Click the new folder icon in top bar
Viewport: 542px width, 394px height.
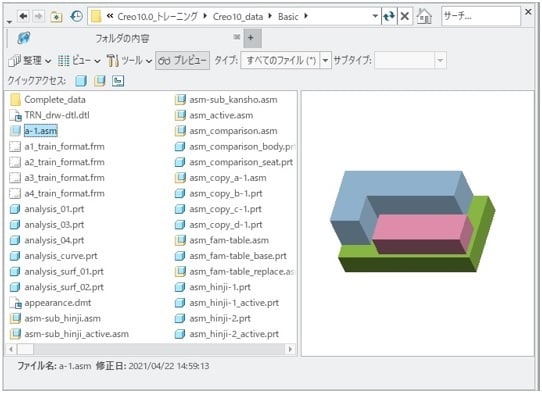coord(56,16)
